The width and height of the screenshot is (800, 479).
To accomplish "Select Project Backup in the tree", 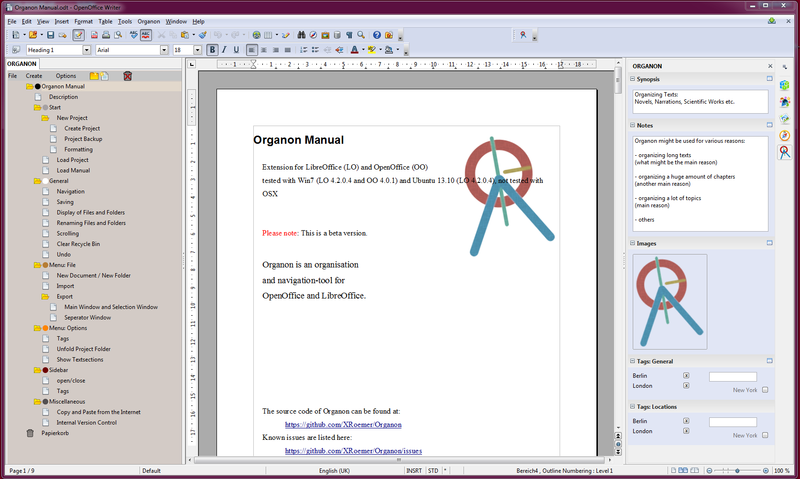I will [83, 139].
